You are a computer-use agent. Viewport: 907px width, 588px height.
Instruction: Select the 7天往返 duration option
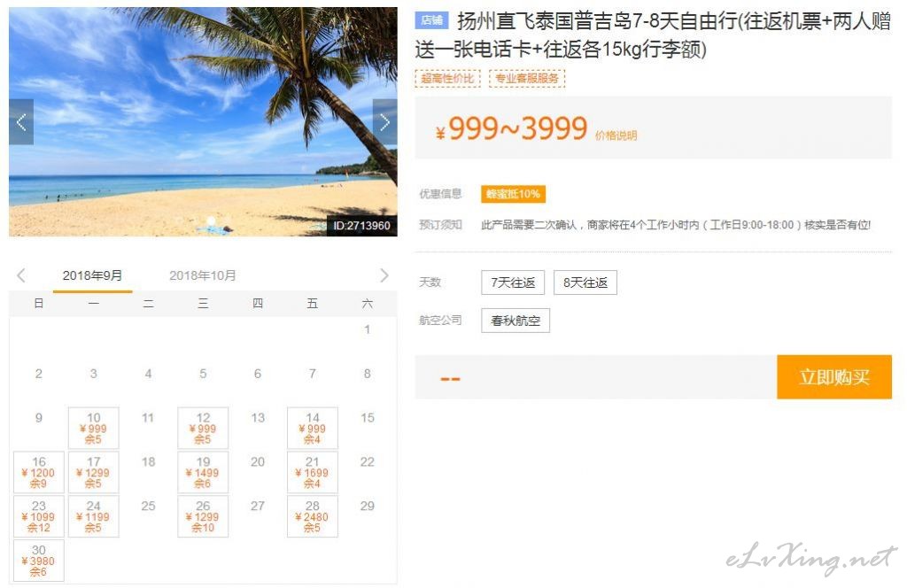point(513,282)
